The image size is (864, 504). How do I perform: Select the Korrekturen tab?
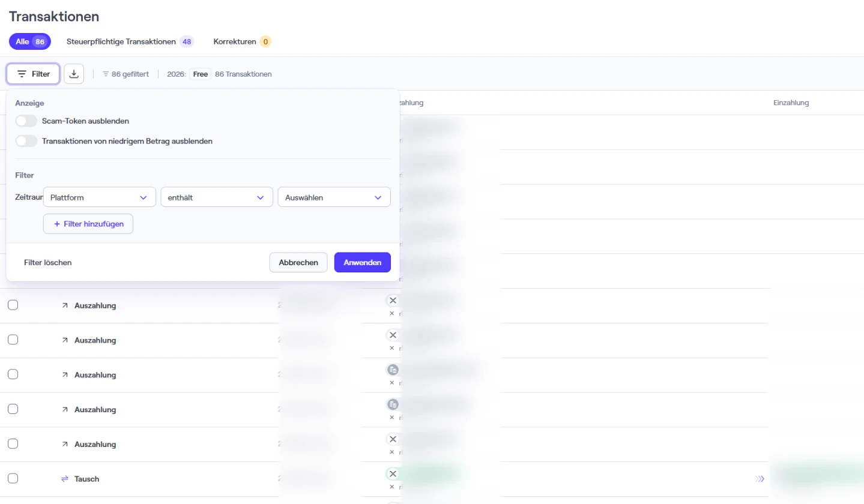(x=242, y=41)
